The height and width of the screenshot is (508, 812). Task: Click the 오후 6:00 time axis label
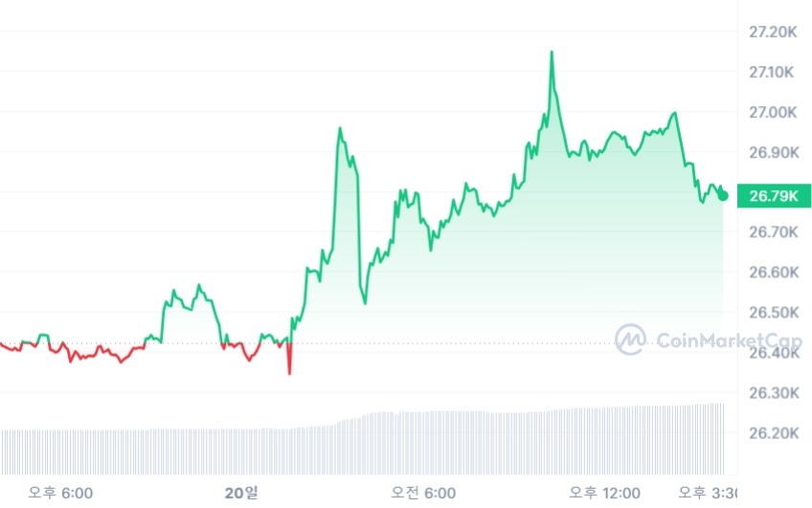click(60, 493)
